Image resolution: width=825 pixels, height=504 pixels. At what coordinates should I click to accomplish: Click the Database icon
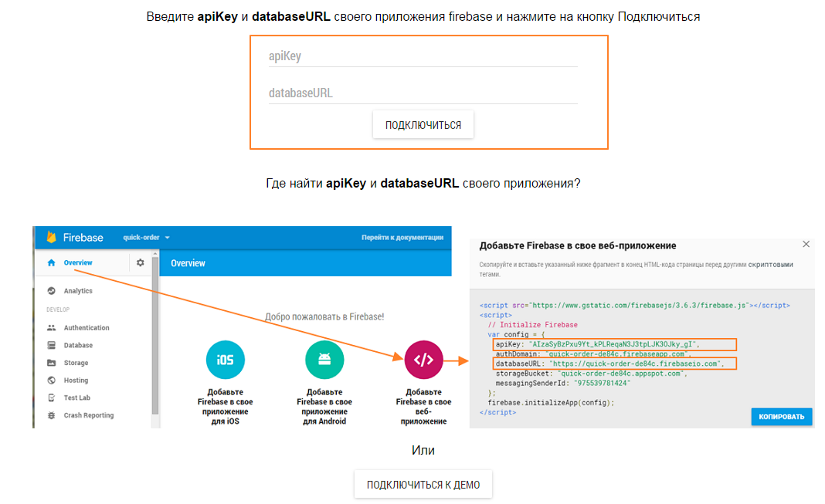coord(51,345)
